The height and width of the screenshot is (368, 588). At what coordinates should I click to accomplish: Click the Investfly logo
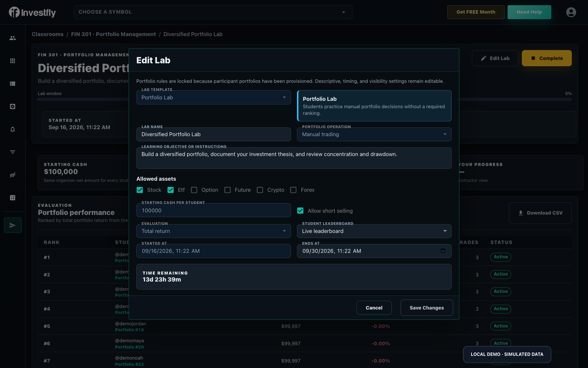click(x=32, y=13)
